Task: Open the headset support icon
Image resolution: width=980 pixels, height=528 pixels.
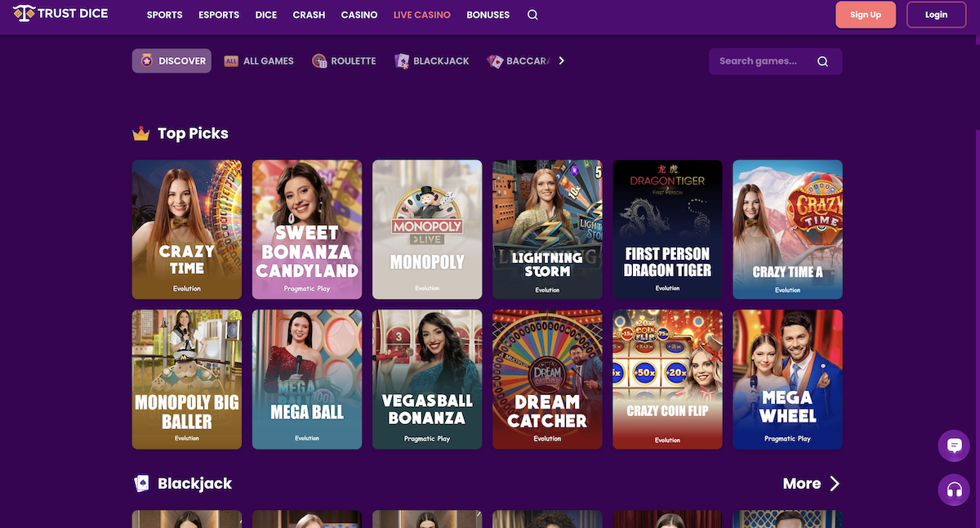Action: point(954,490)
